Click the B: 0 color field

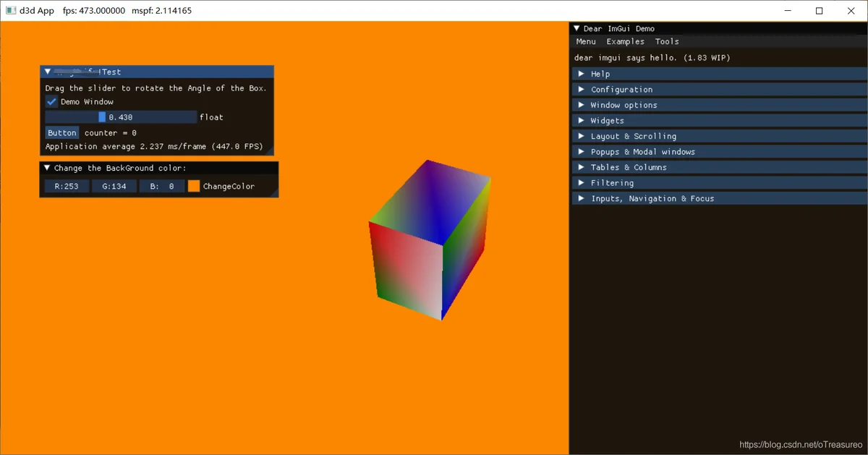162,186
